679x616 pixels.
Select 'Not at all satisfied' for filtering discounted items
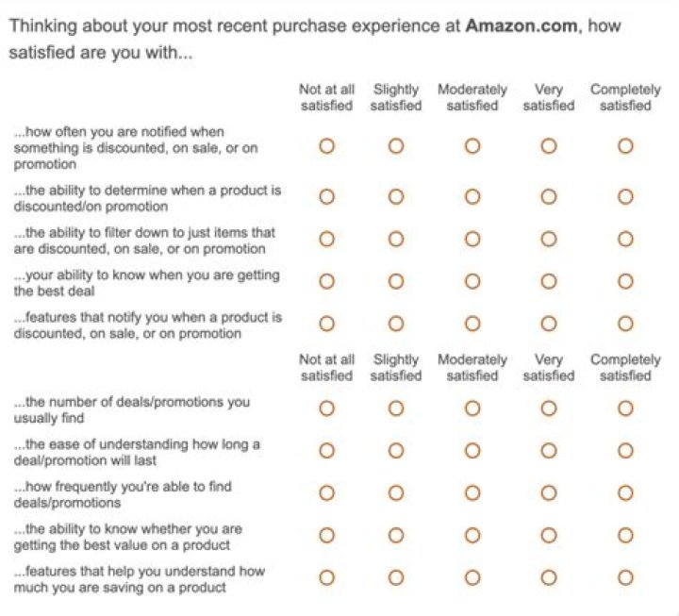(x=326, y=240)
